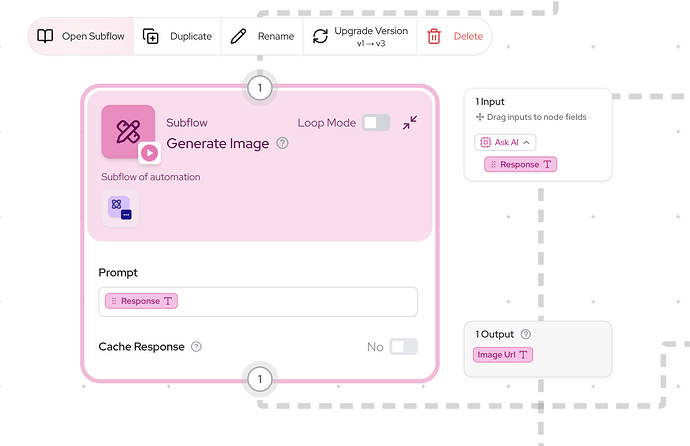Click the top connector node labeled 1

(x=260, y=88)
